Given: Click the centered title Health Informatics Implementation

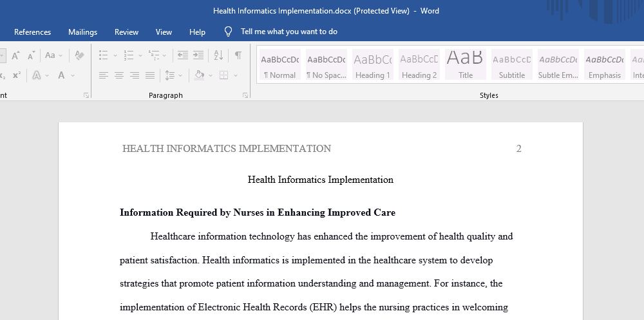Looking at the screenshot, I should [x=320, y=180].
